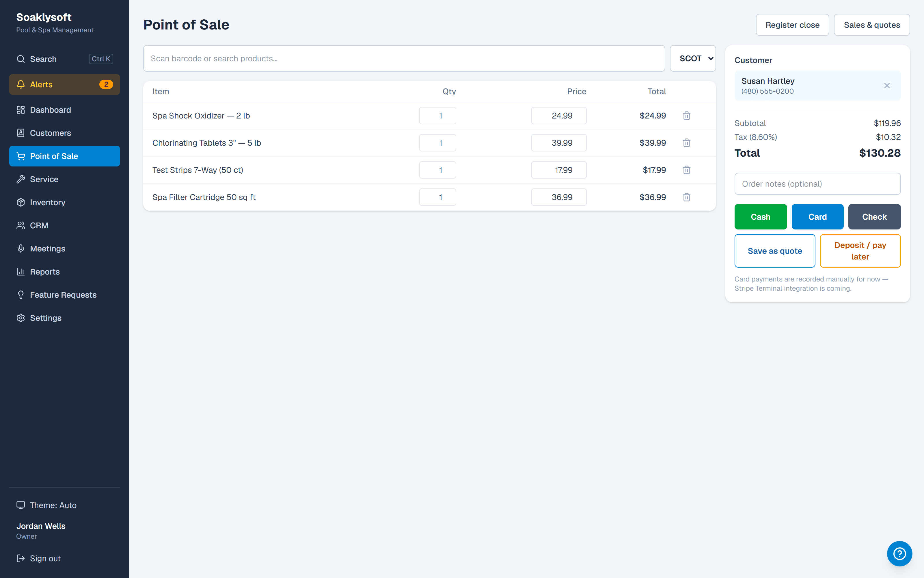This screenshot has height=578, width=924.
Task: Open the help question-mark bubble
Action: point(899,553)
